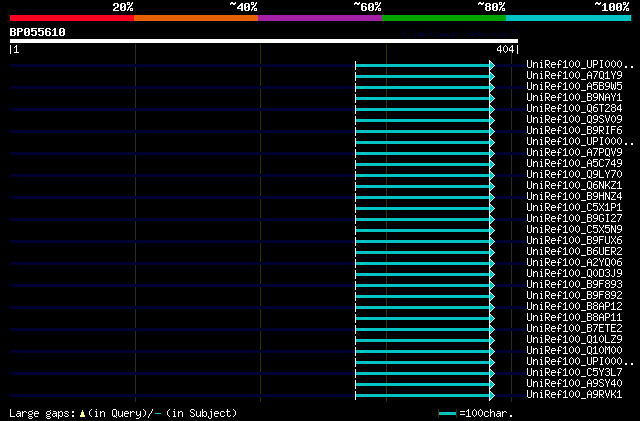Image resolution: width=640 pixels, height=421 pixels.
Task: Select the UniRef100_A9SY40 label
Action: tap(574, 384)
